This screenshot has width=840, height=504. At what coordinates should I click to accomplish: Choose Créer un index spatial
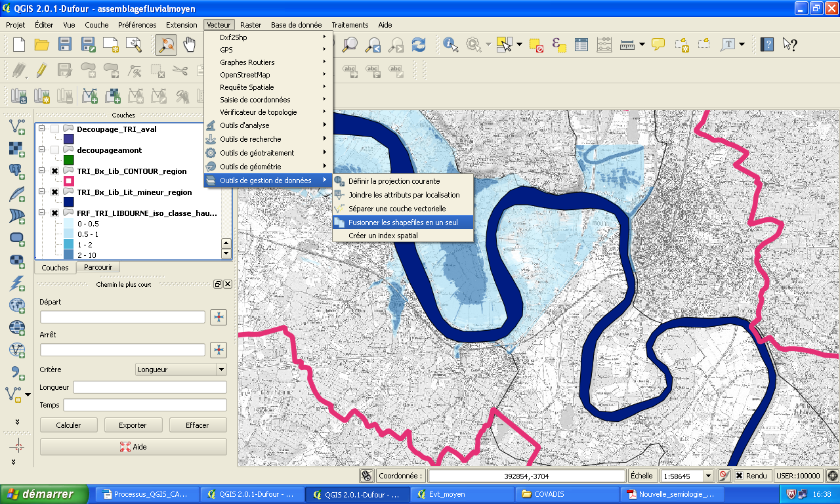[x=403, y=236]
